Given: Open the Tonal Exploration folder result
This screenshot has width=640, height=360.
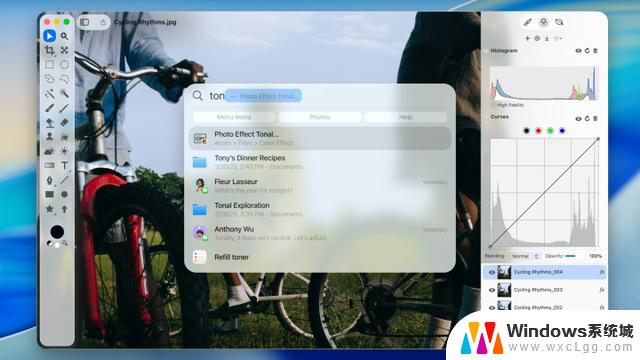Looking at the screenshot, I should 320,209.
